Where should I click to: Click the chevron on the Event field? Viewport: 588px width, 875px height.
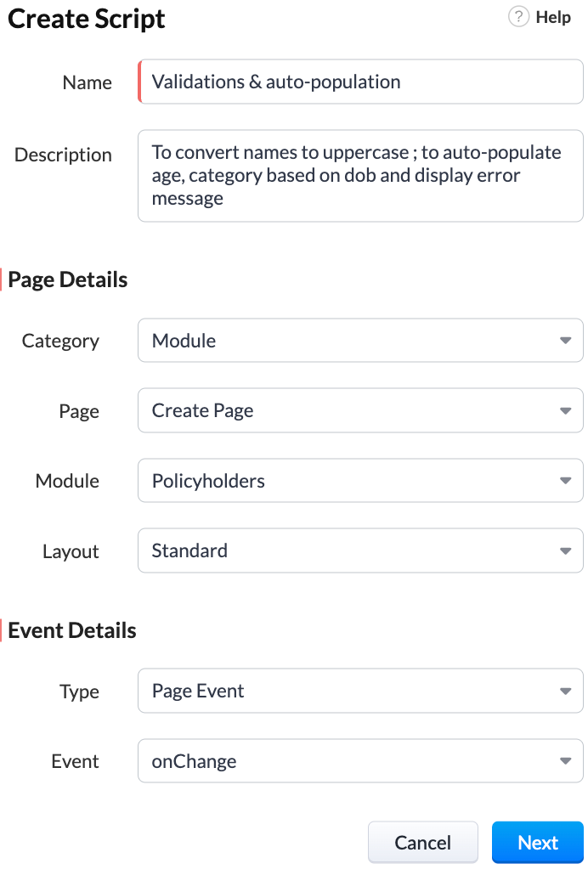point(566,760)
